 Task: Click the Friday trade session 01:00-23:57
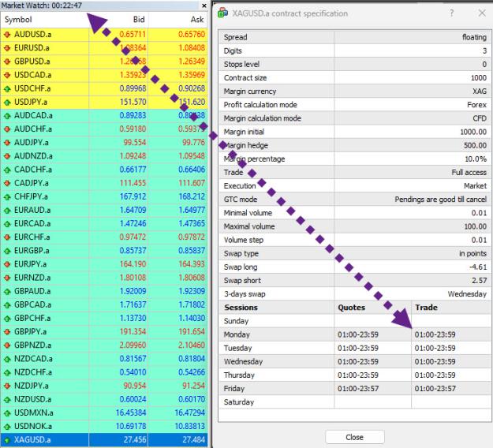[435, 389]
